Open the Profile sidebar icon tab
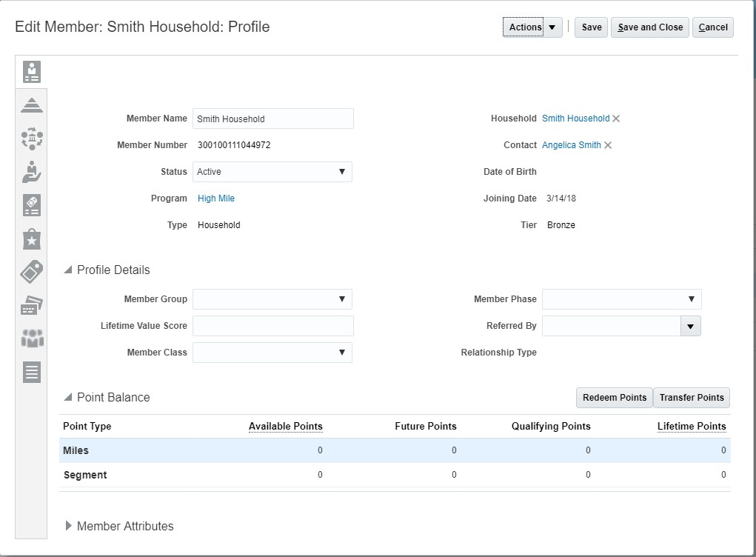756x557 pixels. pos(32,72)
